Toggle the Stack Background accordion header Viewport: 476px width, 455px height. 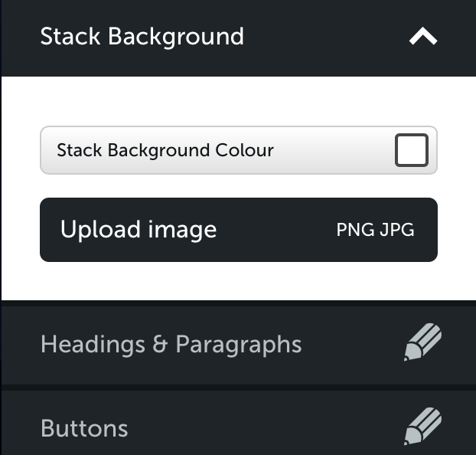pos(239,38)
